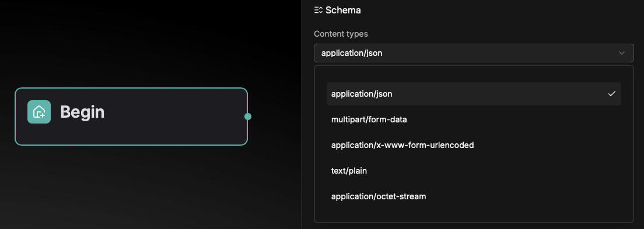Select application/octet-stream content type
Image resolution: width=644 pixels, height=229 pixels.
click(x=474, y=196)
